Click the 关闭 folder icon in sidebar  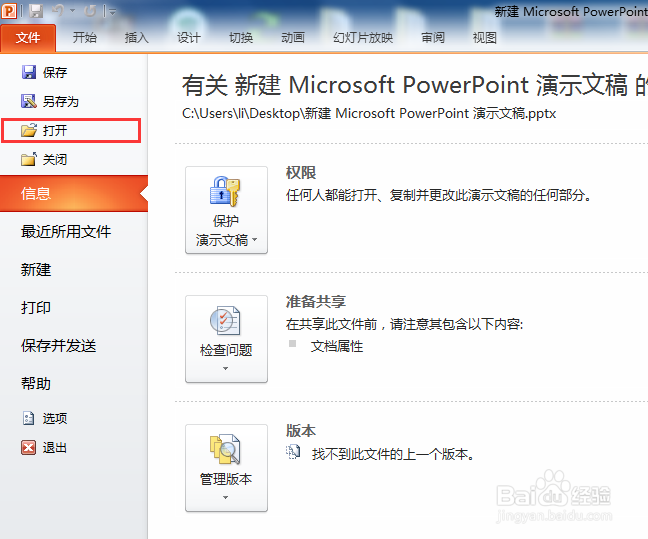[x=29, y=159]
